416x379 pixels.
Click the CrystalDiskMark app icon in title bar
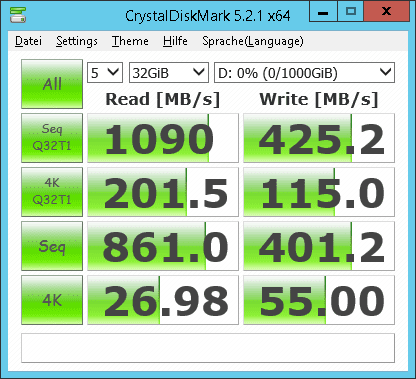tap(18, 15)
